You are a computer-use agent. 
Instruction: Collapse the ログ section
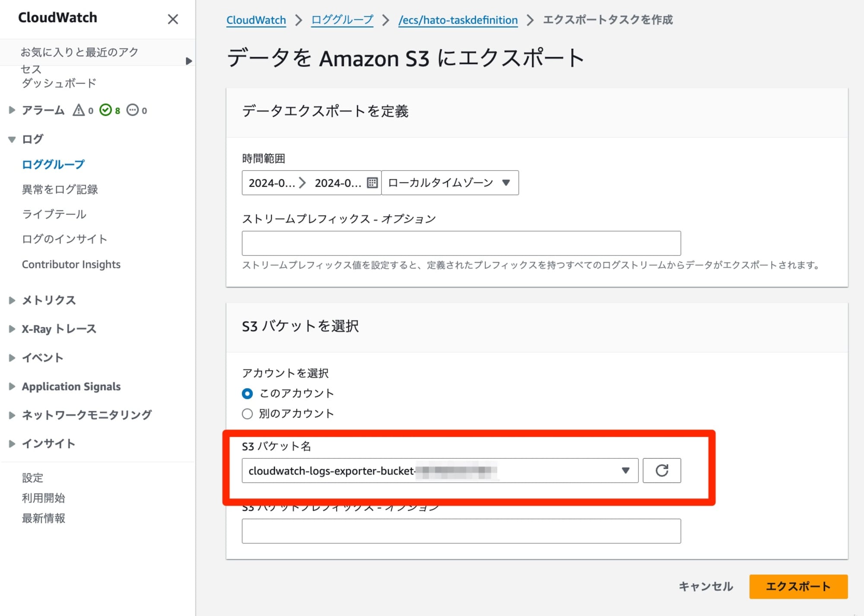coord(12,139)
